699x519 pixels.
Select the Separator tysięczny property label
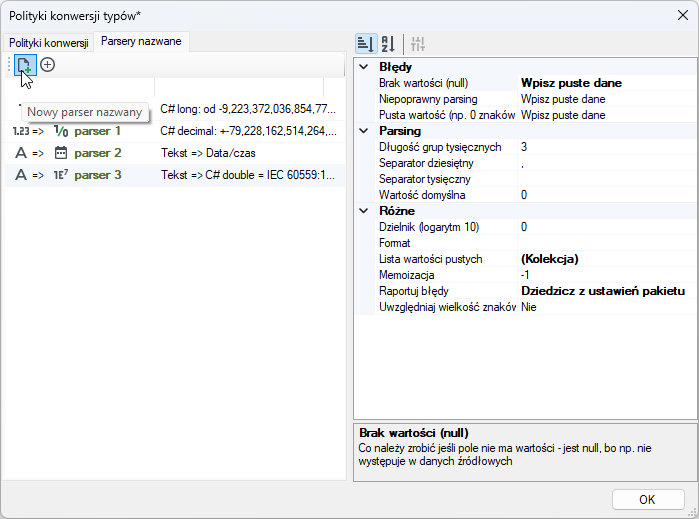tap(425, 179)
